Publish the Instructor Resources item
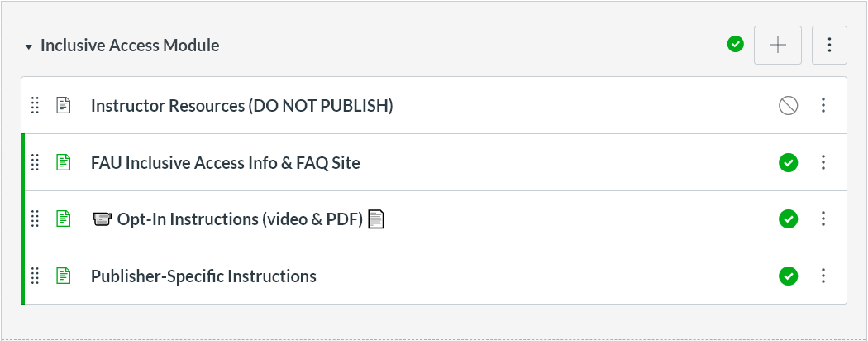The height and width of the screenshot is (341, 868). (788, 106)
